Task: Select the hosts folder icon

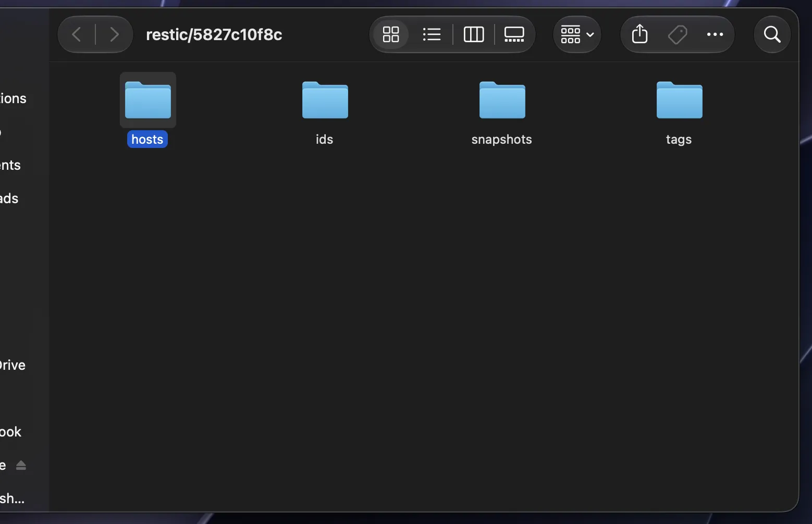Action: click(148, 100)
